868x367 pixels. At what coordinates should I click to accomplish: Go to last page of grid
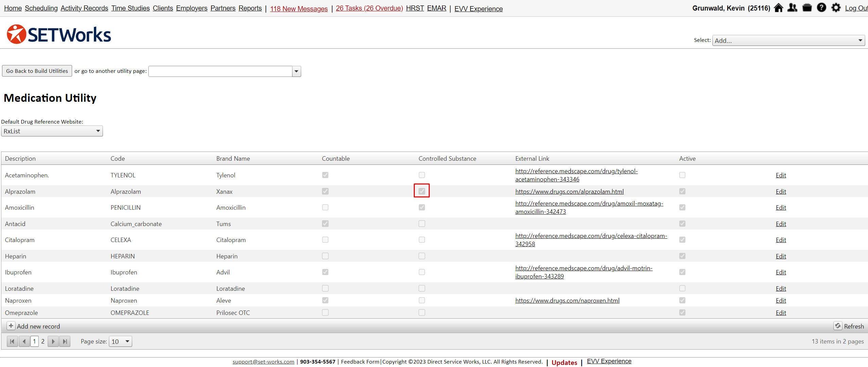coord(65,341)
